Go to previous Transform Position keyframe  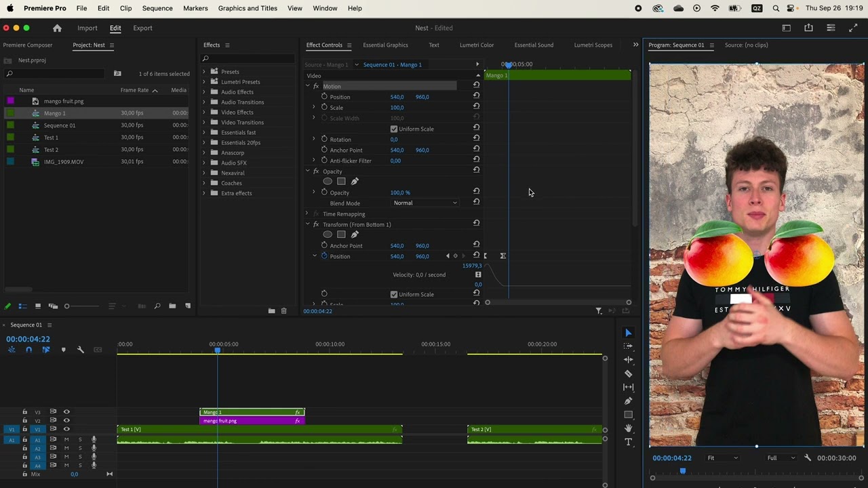click(448, 256)
